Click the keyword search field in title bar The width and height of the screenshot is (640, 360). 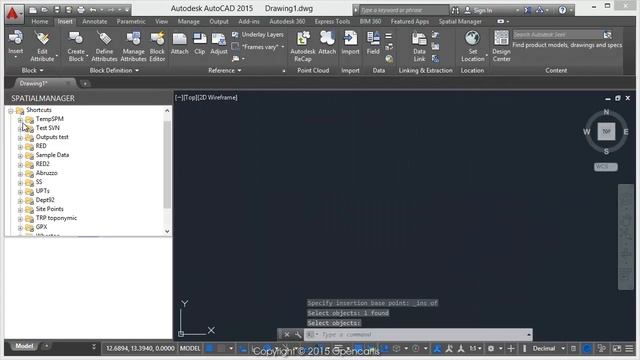[403, 10]
